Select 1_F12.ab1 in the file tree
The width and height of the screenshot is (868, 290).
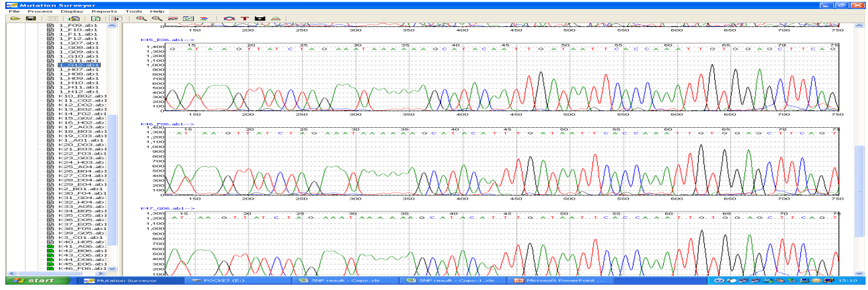click(x=79, y=39)
